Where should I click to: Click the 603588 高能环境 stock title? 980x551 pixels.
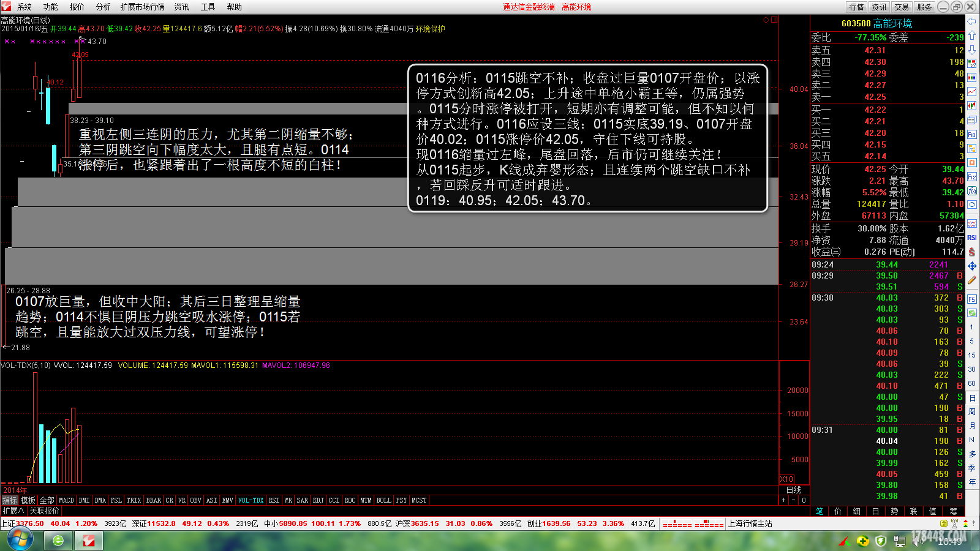click(876, 23)
